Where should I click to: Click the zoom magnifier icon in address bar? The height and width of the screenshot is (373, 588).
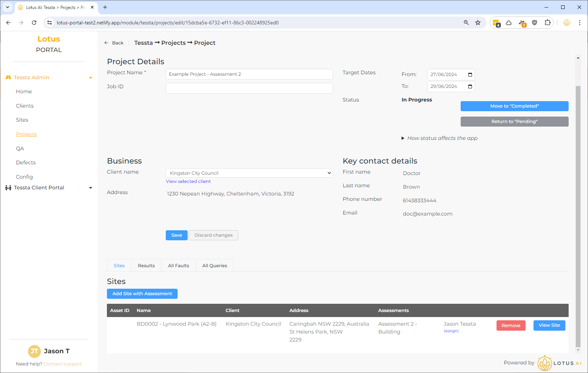click(x=466, y=23)
